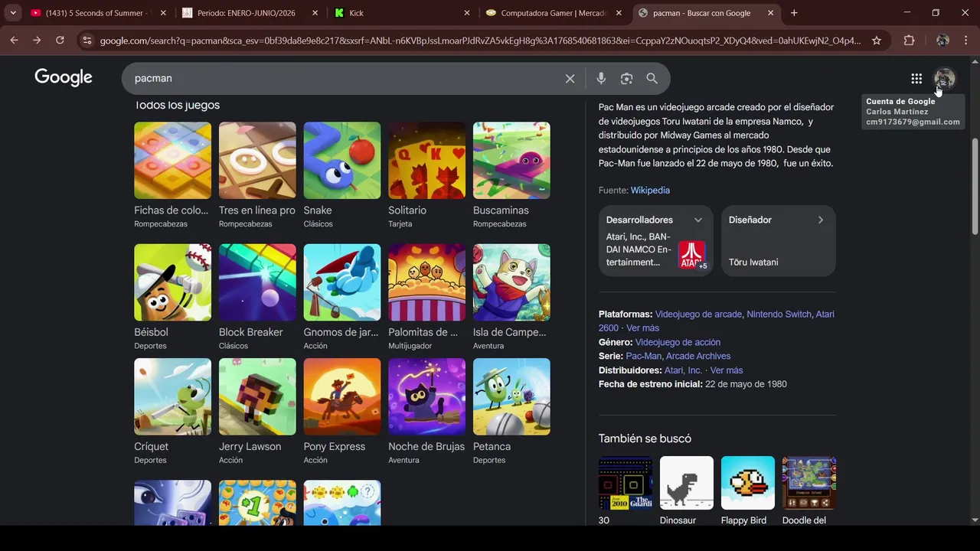Open the Atari, Inc. distributor link

point(683,370)
